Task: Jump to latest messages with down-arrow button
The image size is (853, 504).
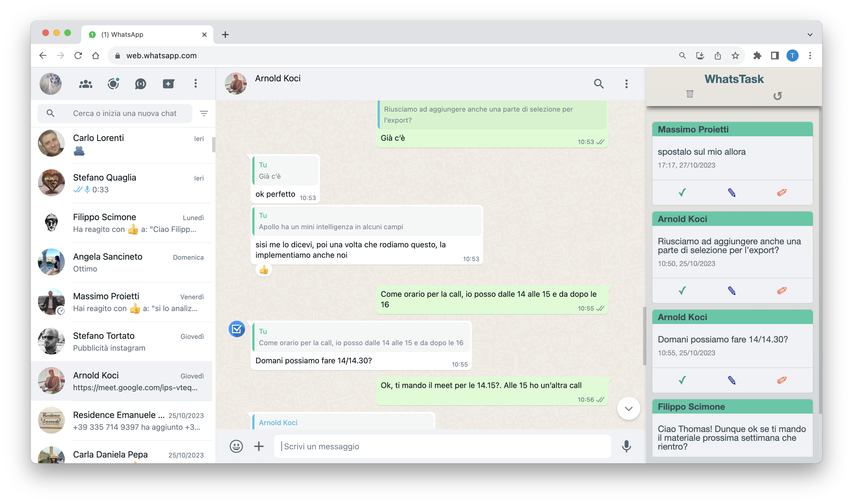Action: tap(628, 409)
